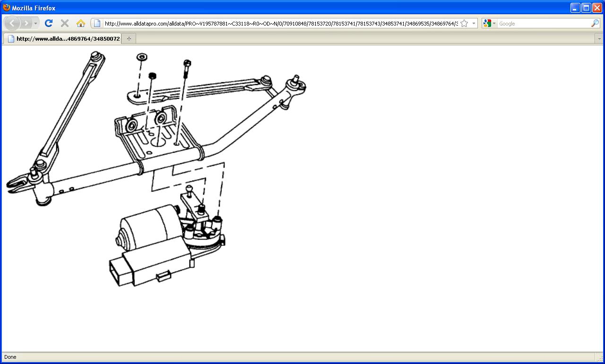
Task: Run search with the magnifier icon
Action: [x=595, y=23]
